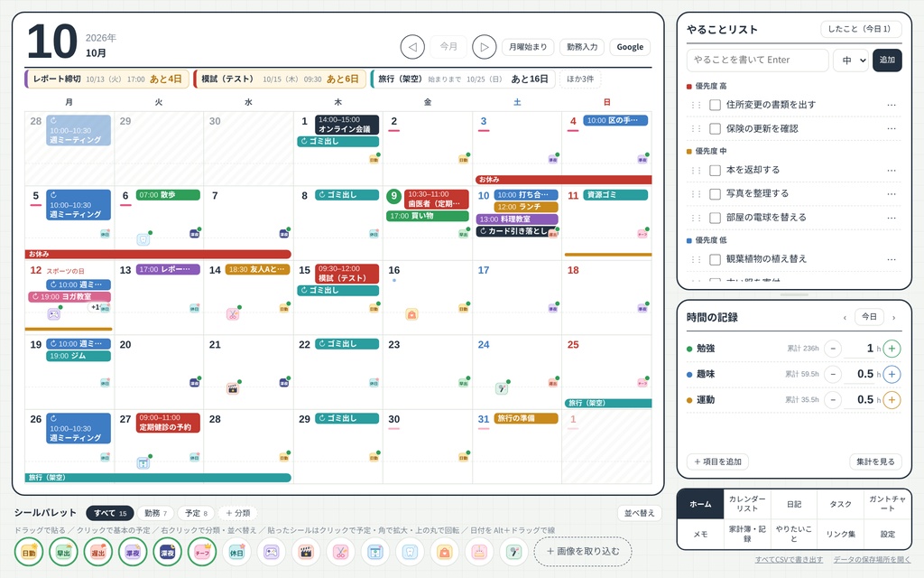Click すべてCSVで書き出す export link
Viewport: 924px width, 578px height.
pyautogui.click(x=789, y=560)
